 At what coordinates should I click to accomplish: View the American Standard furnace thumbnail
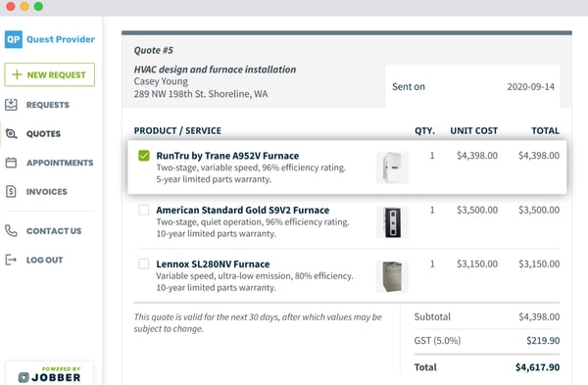click(392, 222)
